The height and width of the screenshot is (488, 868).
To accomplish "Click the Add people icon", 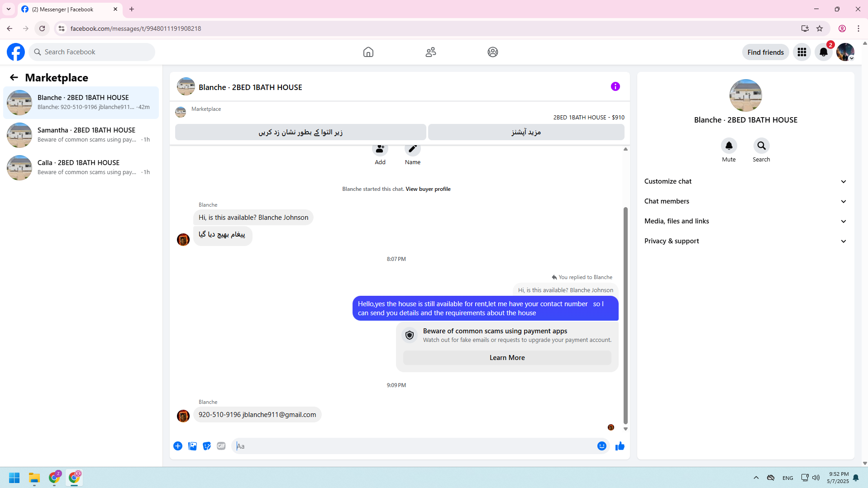I will tap(380, 149).
